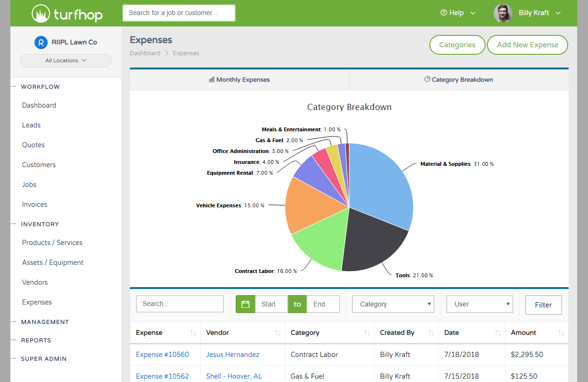Open the User filter dropdown
588x382 pixels.
point(479,304)
